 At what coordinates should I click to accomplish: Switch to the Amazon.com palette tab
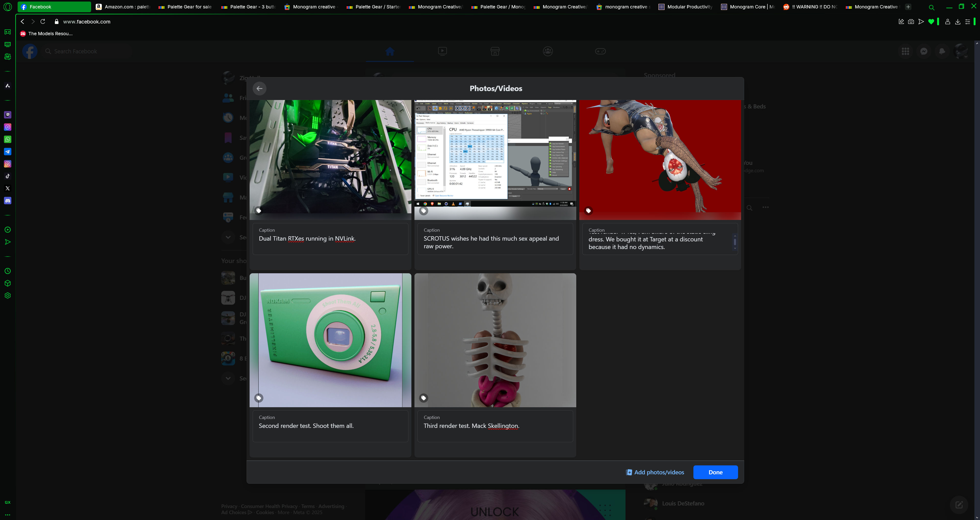coord(123,7)
